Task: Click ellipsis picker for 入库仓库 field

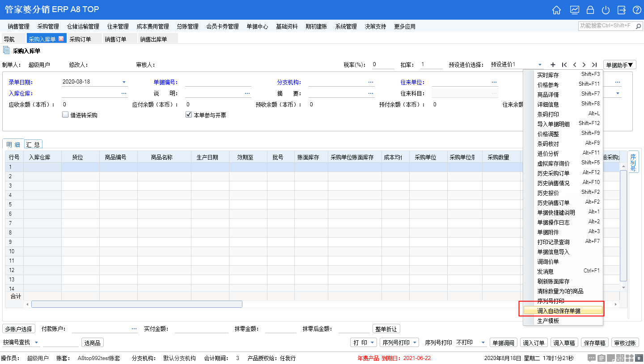Action: click(124, 93)
